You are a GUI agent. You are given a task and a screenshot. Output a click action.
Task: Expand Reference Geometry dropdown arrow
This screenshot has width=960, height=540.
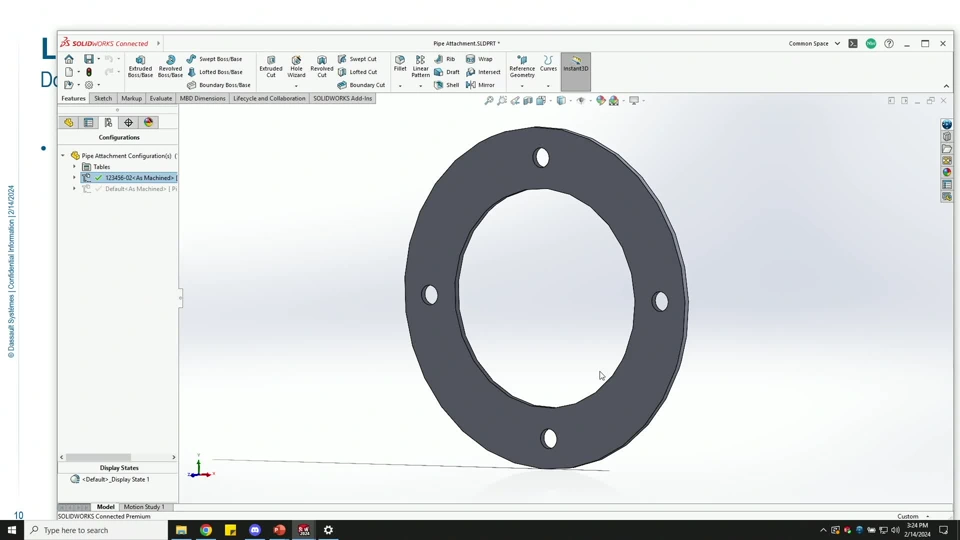tap(522, 86)
